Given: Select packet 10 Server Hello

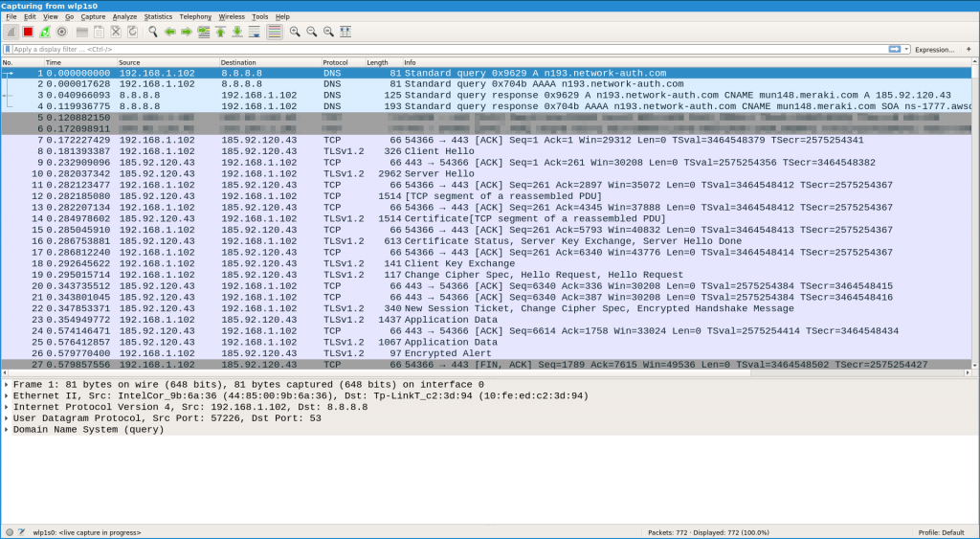Looking at the screenshot, I should [x=486, y=174].
